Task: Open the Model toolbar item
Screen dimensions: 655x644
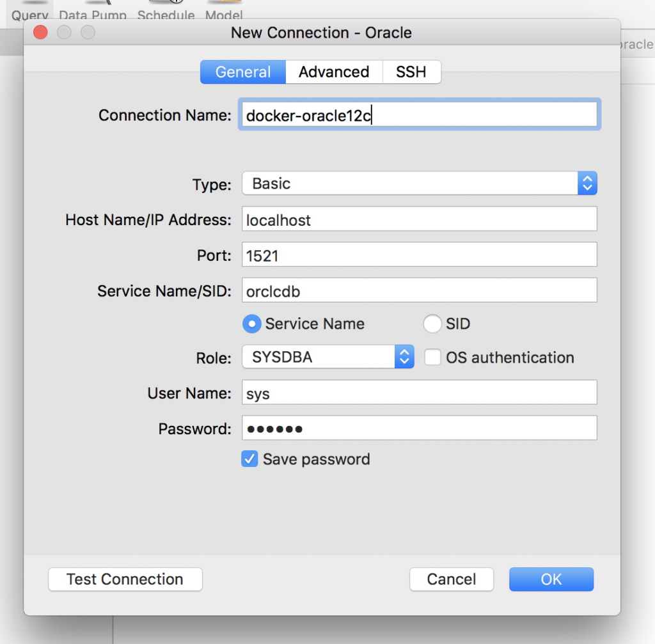Action: 224,13
